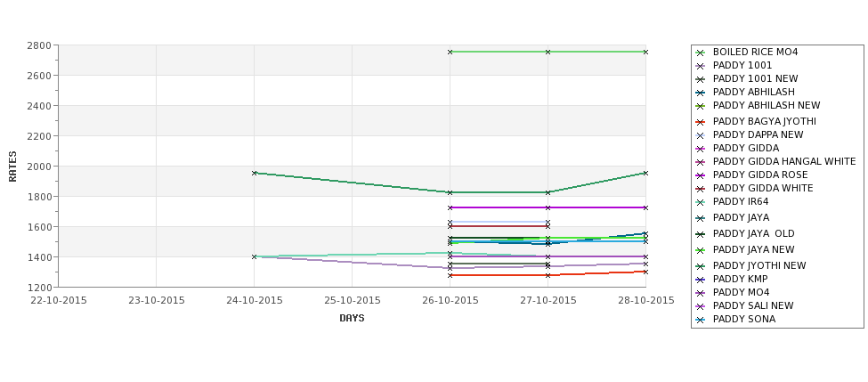The height and width of the screenshot is (382, 868).
Task: Click the RATES y-axis title
Action: [x=12, y=167]
